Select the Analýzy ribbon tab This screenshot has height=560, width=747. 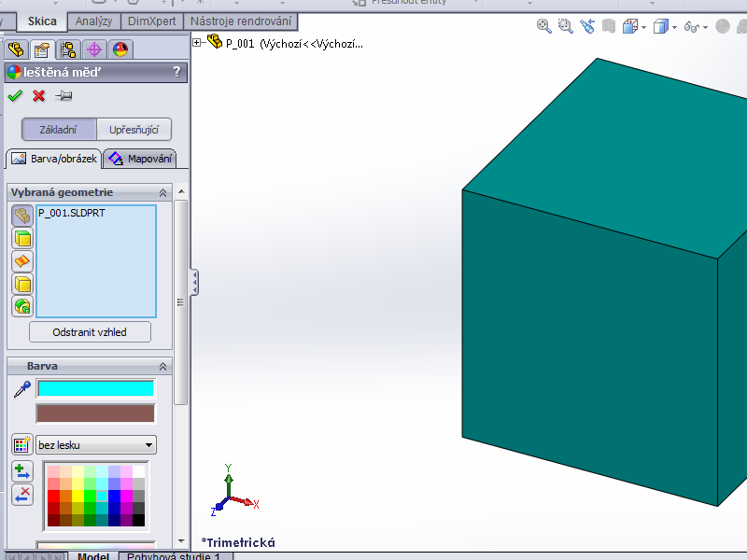[x=94, y=21]
